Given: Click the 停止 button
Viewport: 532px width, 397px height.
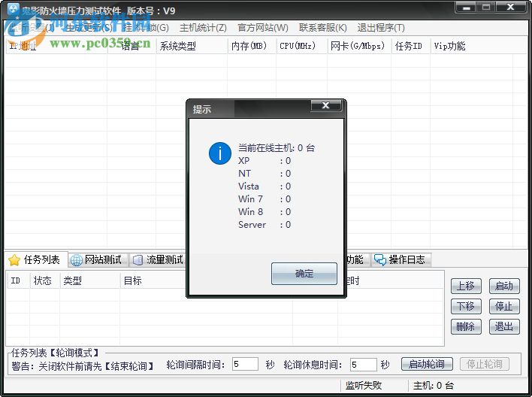Looking at the screenshot, I should pyautogui.click(x=504, y=306).
